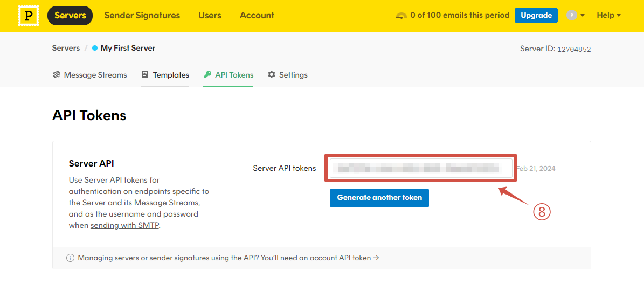Open the arrow next to user avatar
The image size is (644, 291).
click(x=583, y=16)
